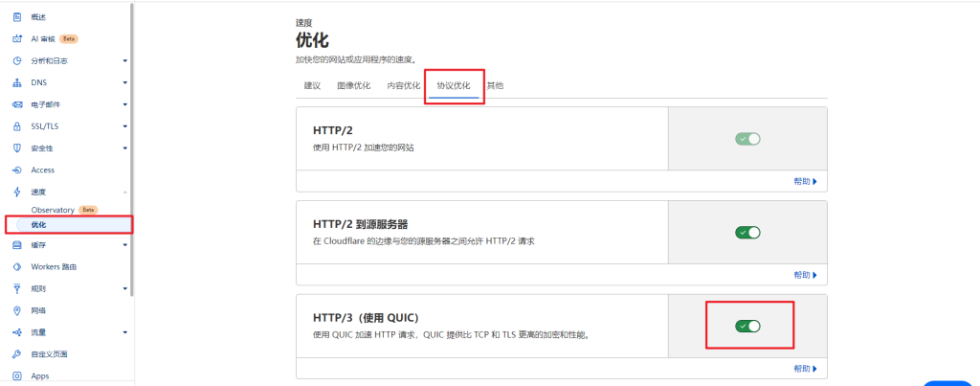Toggle the HTTP/2 switch
Screen dimensions: 980x386
[747, 139]
